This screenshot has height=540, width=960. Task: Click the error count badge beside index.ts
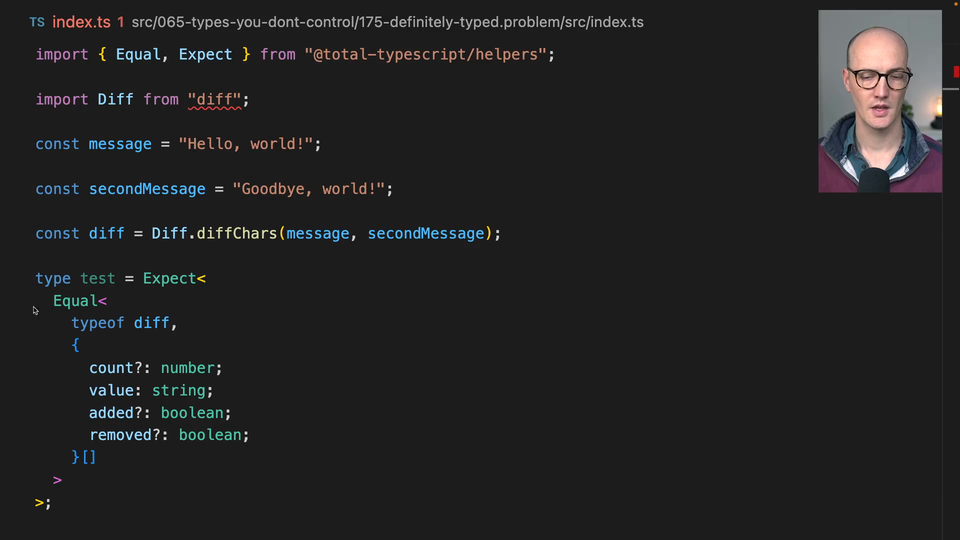point(121,22)
